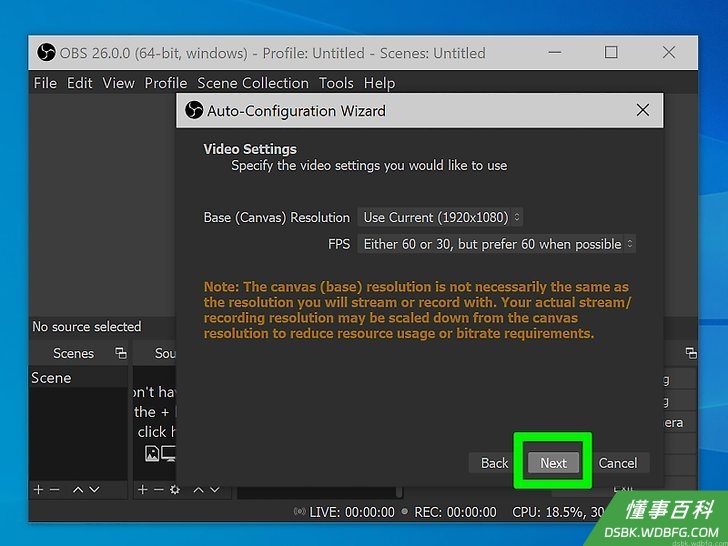This screenshot has height=546, width=728.
Task: Select the Scene item in Scenes list
Action: coord(78,377)
